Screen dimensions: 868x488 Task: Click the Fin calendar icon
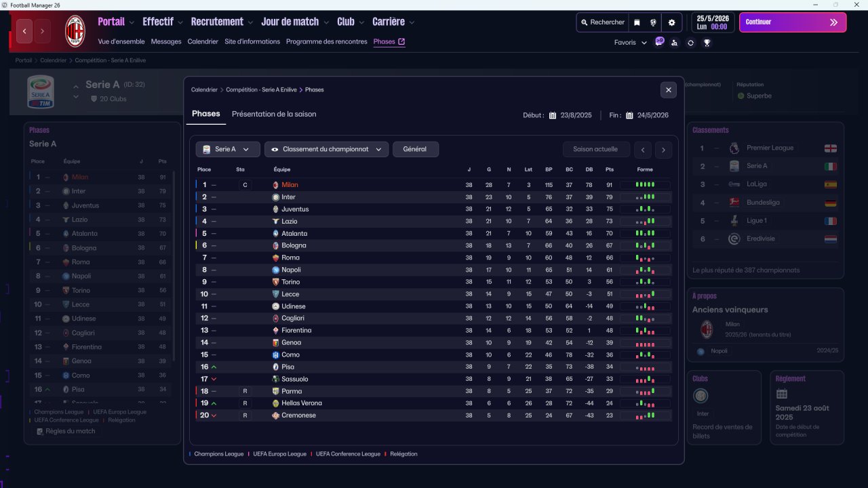click(629, 115)
